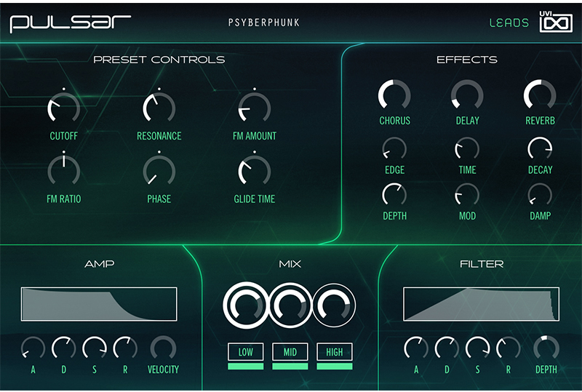Click the reverb Decay knob
The width and height of the screenshot is (582, 392).
pos(540,149)
